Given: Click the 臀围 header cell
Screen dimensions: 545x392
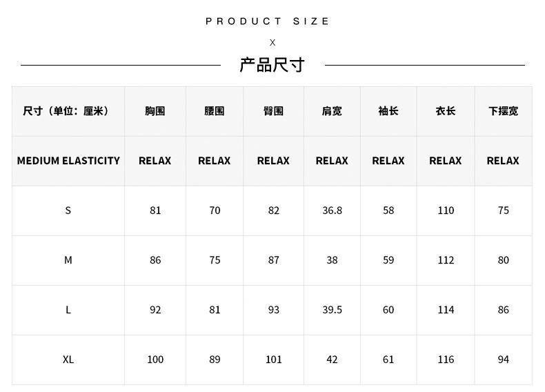Looking at the screenshot, I should click(x=274, y=111).
